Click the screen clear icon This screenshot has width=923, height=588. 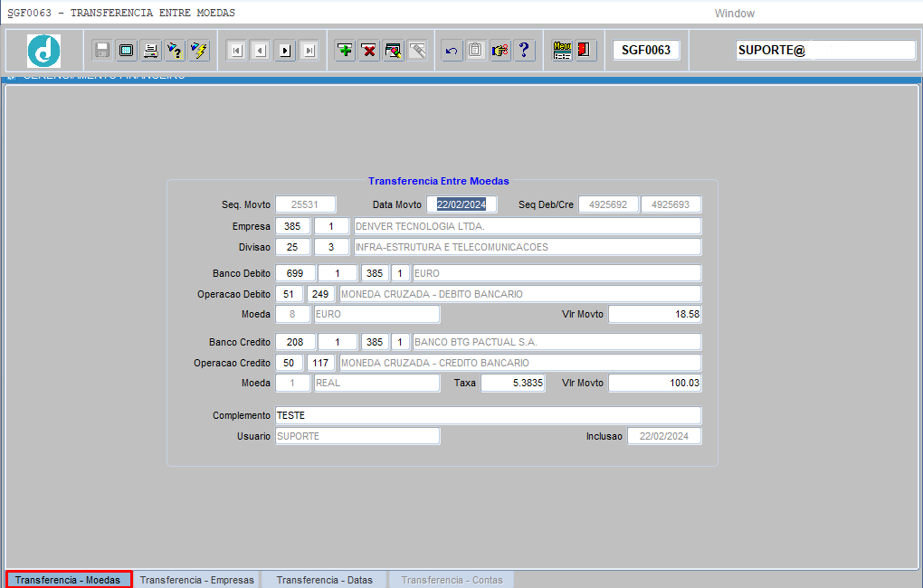tap(127, 51)
